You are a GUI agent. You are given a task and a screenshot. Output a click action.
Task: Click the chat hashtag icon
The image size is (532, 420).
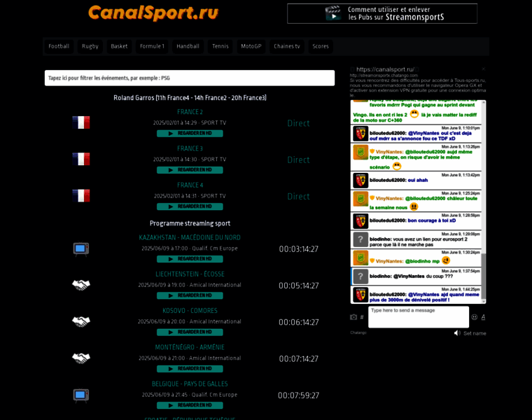point(362,317)
